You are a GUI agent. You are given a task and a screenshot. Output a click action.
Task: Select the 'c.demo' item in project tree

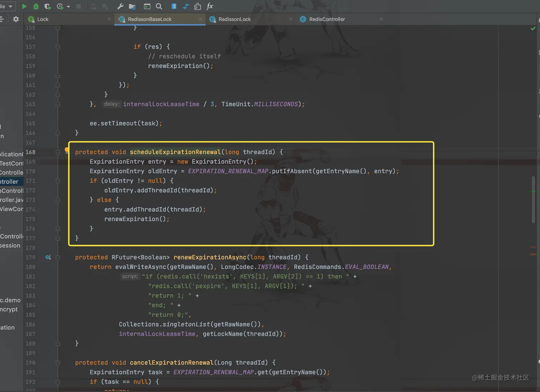(10, 300)
